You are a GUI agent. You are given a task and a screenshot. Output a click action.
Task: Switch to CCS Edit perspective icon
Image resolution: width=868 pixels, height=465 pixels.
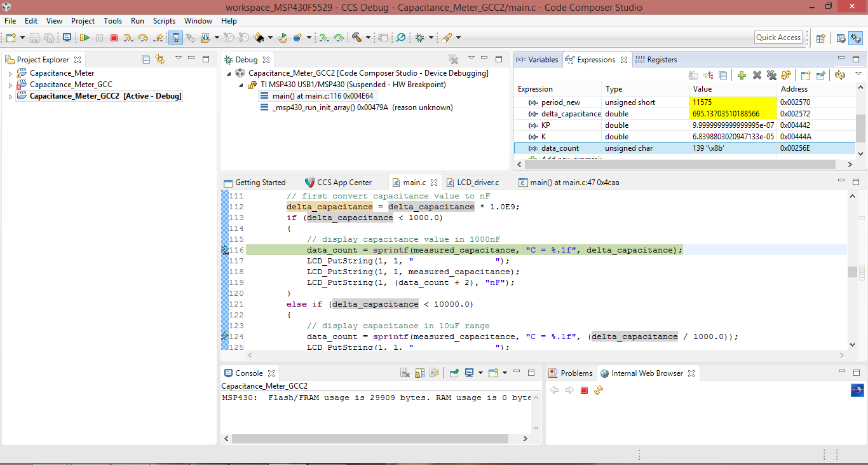coord(841,38)
